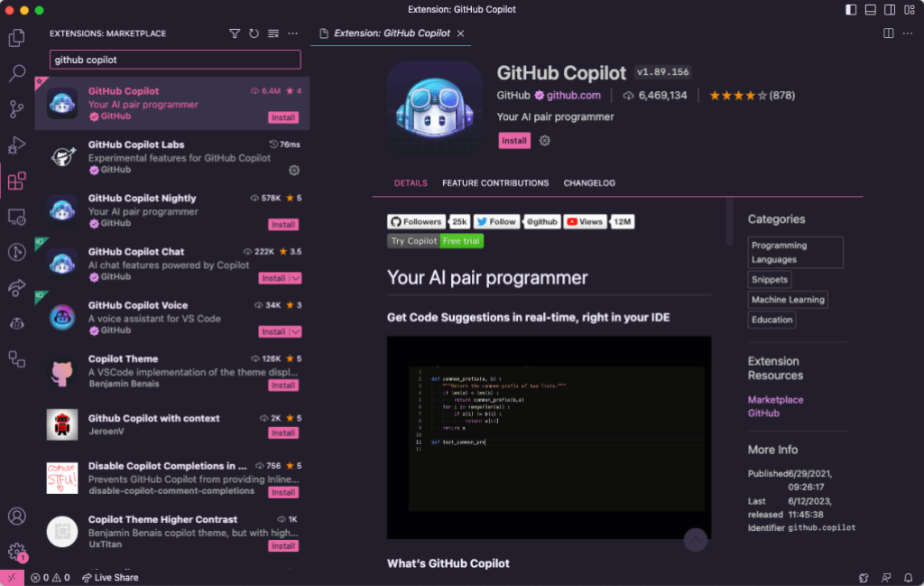Viewport: 924px width, 586px height.
Task: Click the Copilot Theme extension icon
Action: [x=62, y=371]
